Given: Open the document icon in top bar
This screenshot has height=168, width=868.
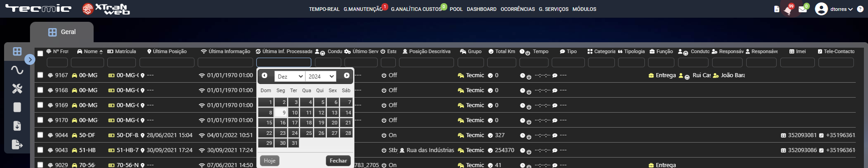Looking at the screenshot, I should [x=777, y=9].
